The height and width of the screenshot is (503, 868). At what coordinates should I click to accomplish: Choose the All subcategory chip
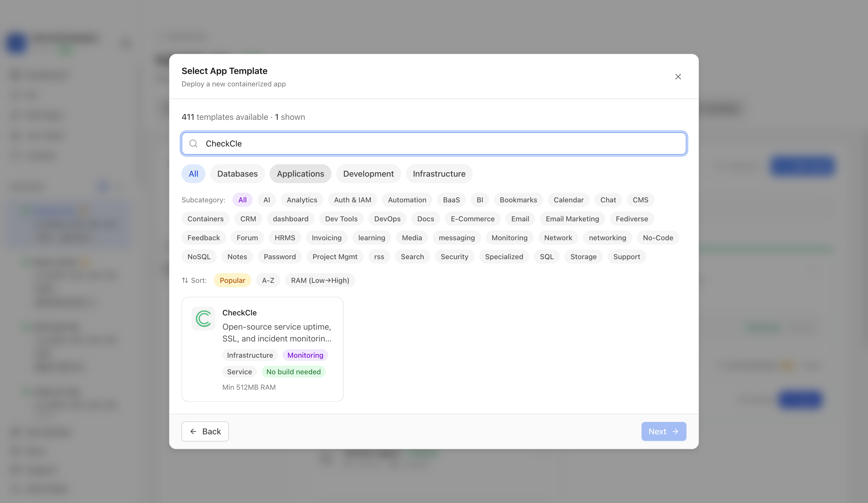pyautogui.click(x=242, y=200)
